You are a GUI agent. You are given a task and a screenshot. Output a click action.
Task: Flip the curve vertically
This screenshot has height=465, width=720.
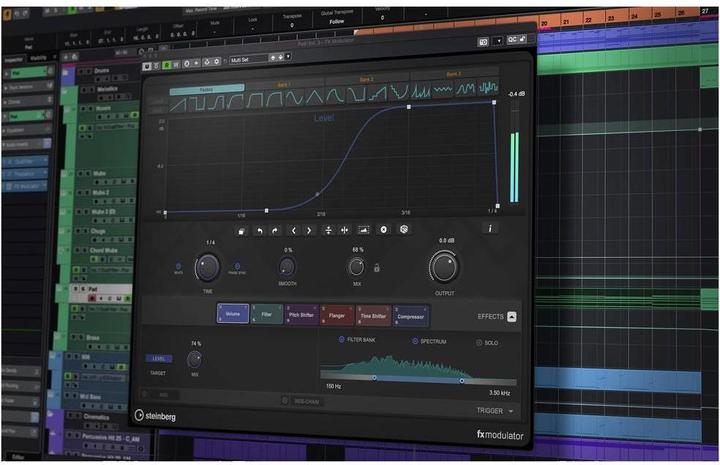(328, 230)
